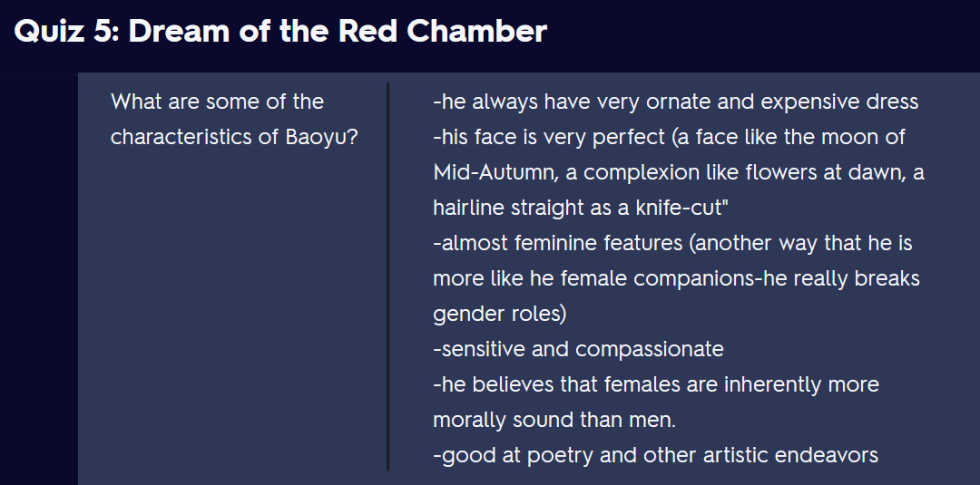Click the 'hairline straight as a knife-cut' line
The image size is (980, 485).
pos(582,208)
